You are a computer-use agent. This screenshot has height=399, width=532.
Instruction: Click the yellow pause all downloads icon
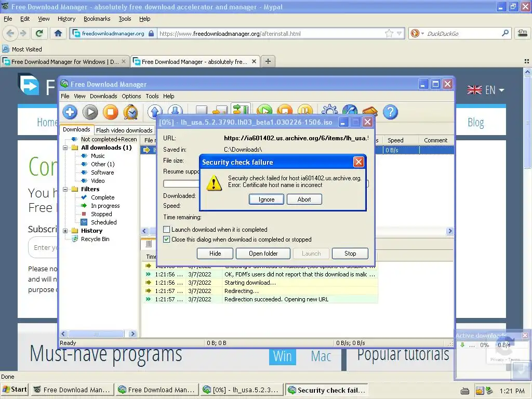(x=305, y=110)
